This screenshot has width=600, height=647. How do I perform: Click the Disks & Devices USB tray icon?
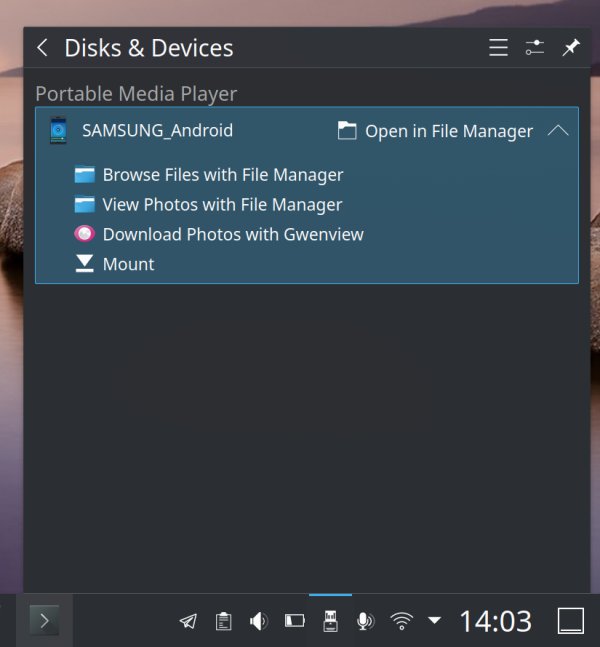click(x=330, y=621)
